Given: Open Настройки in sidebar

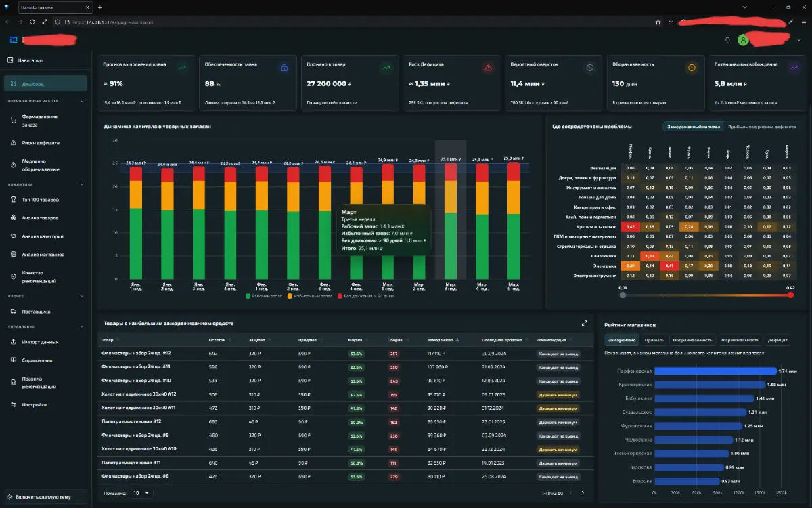Looking at the screenshot, I should tap(45, 405).
